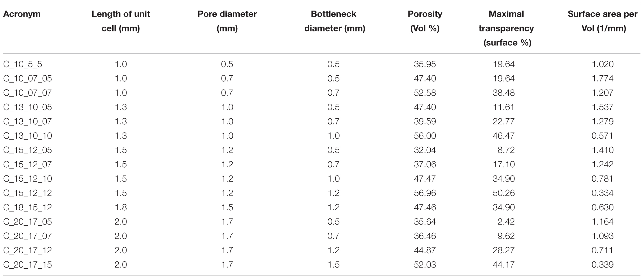
Task: Click the porosity value 35.95
Action: pyautogui.click(x=425, y=64)
